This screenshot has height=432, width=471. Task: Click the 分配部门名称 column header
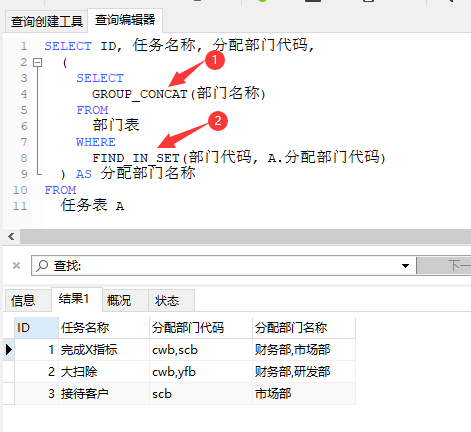(304, 328)
